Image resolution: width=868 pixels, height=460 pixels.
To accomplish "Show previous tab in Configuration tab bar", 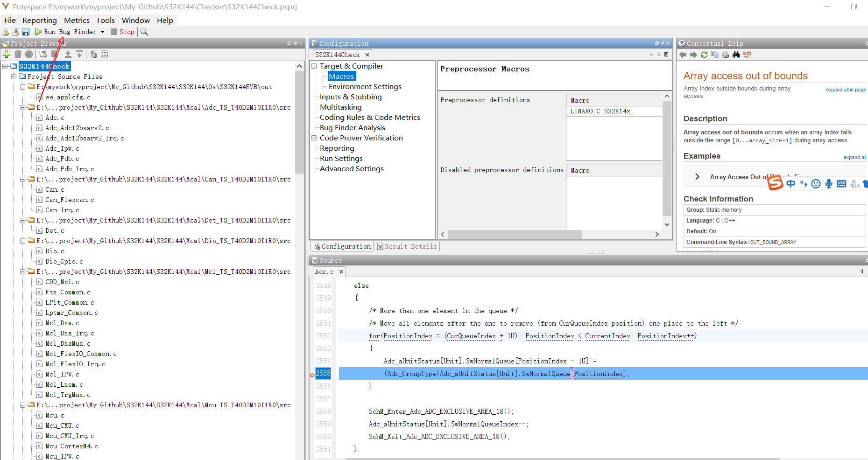I will [x=651, y=55].
